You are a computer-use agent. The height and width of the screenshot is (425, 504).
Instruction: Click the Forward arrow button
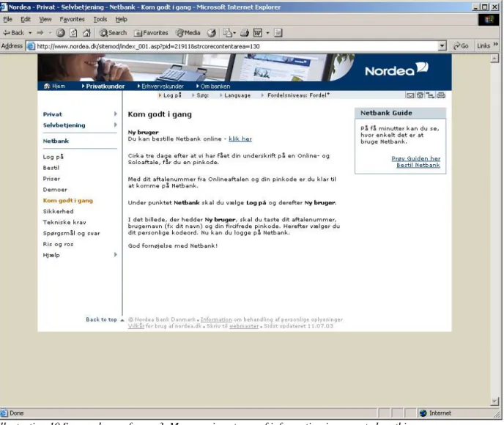pos(40,33)
